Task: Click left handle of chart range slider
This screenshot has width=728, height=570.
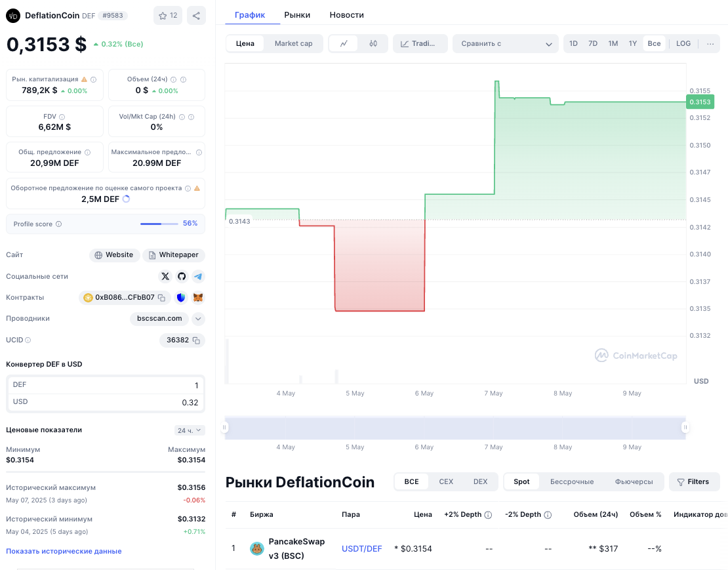Action: pos(225,428)
